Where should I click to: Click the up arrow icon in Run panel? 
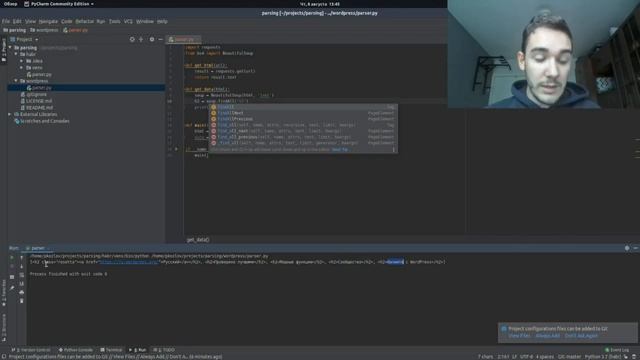click(x=22, y=258)
